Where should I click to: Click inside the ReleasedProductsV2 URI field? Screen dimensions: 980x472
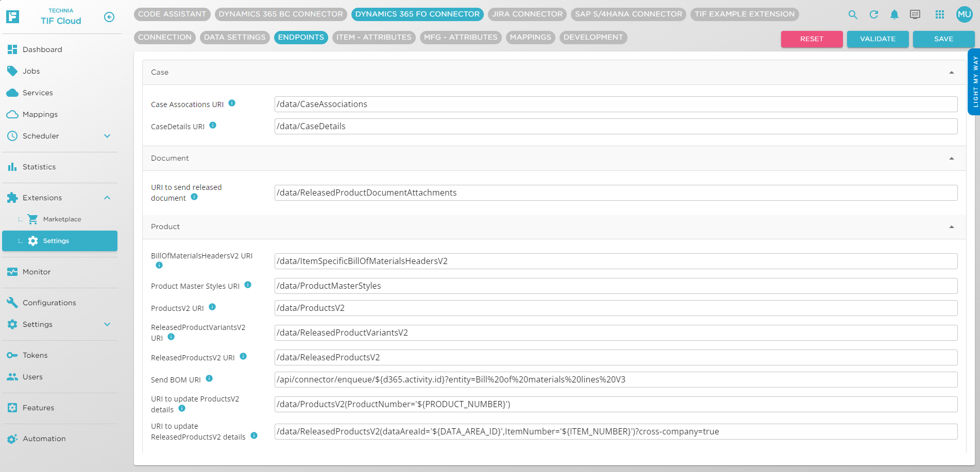coord(464,357)
